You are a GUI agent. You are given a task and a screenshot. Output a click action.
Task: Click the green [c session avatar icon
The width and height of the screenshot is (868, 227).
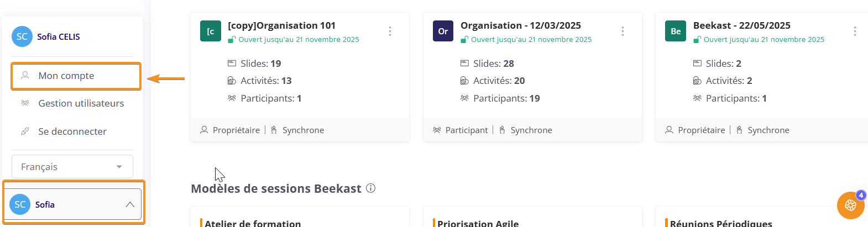211,31
